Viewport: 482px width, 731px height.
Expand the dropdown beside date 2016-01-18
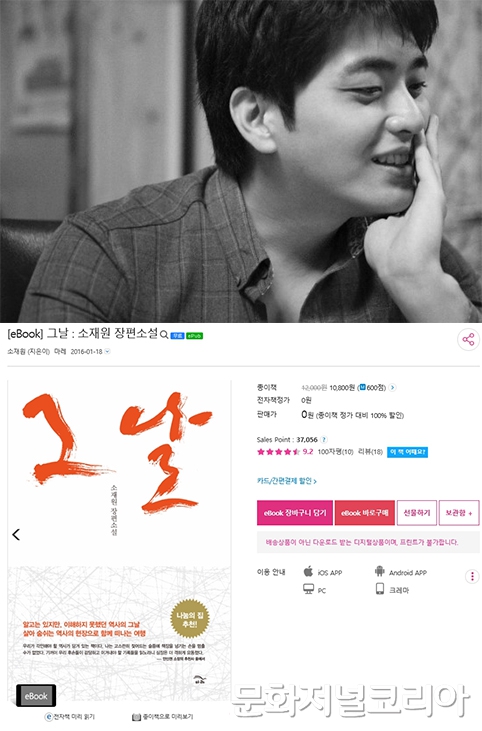pyautogui.click(x=107, y=352)
